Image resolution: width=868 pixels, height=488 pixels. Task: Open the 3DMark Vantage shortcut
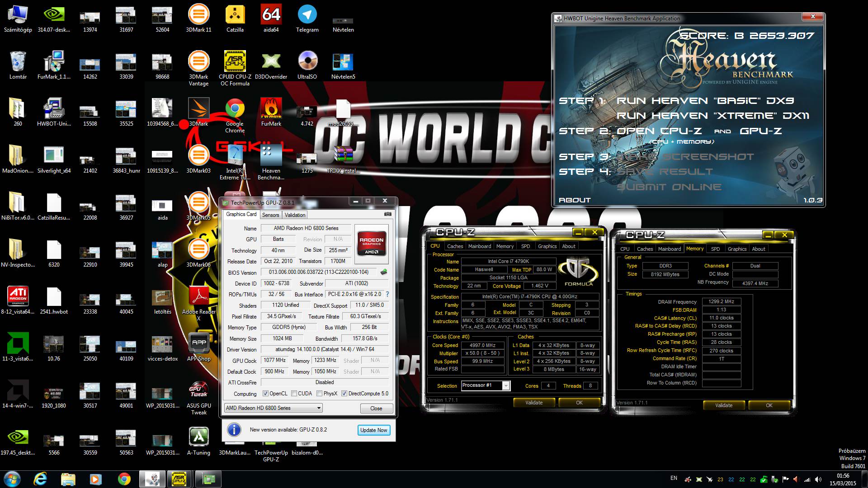tap(198, 68)
